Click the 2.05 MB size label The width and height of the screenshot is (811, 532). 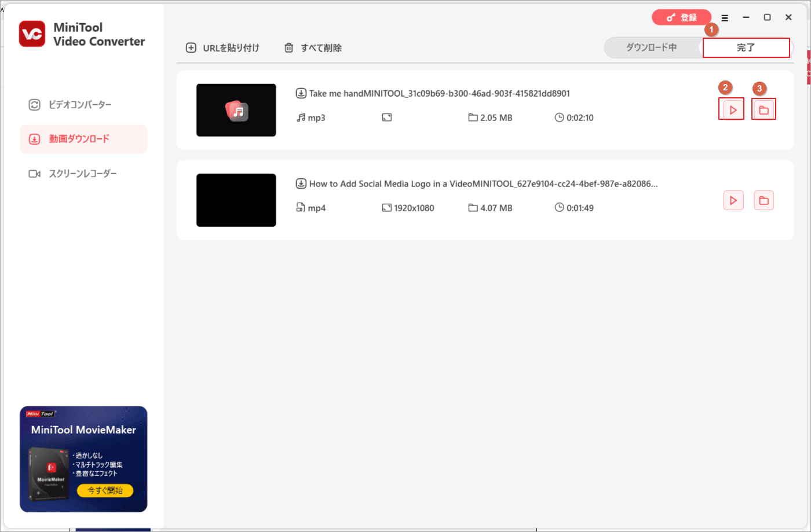496,118
